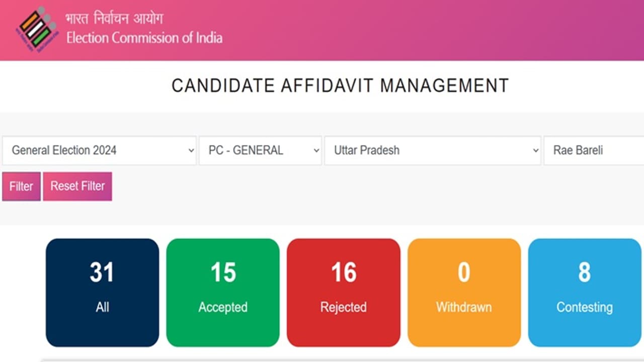Click the number 31 in the dark blue card

pos(102,273)
